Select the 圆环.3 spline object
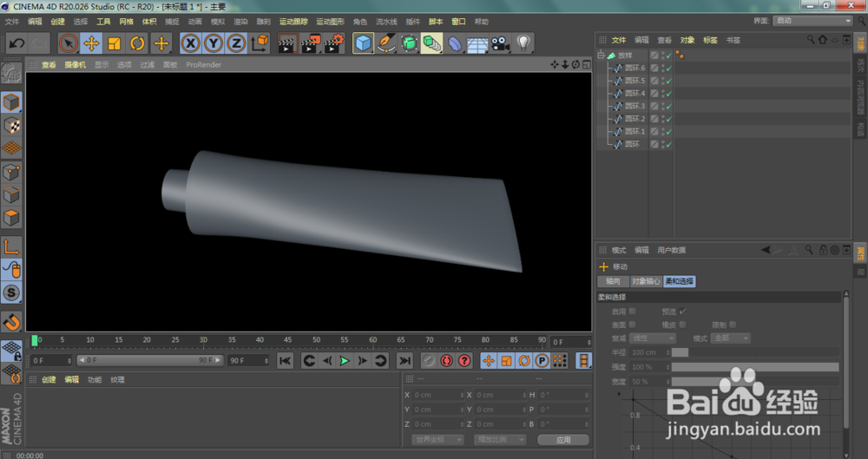The height and width of the screenshot is (459, 868). pyautogui.click(x=635, y=107)
